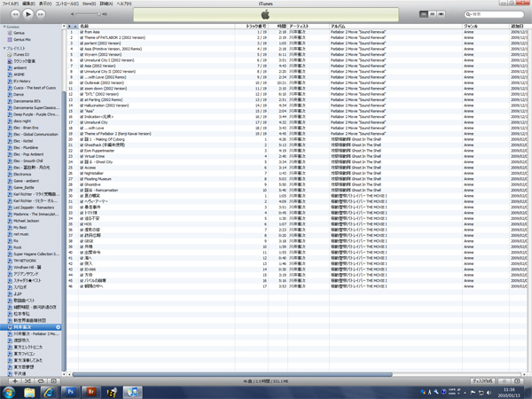Set volume to minimum via quiet speaker icon

pos(73,14)
